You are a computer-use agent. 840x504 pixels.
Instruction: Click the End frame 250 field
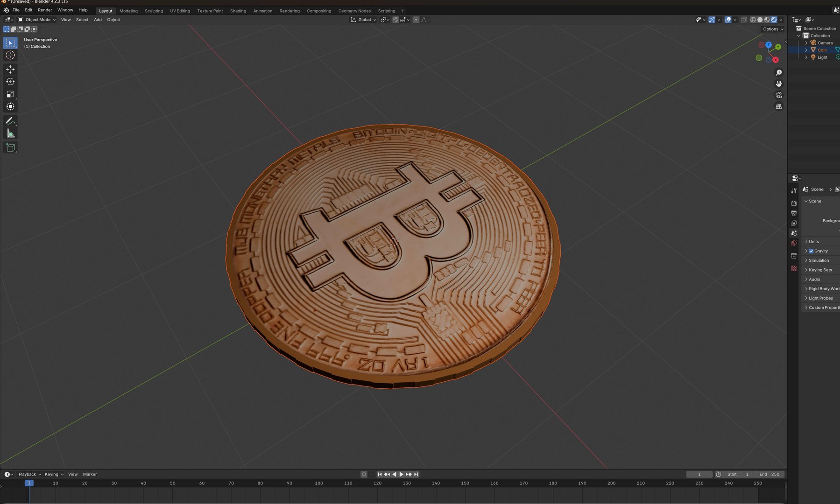(x=769, y=474)
